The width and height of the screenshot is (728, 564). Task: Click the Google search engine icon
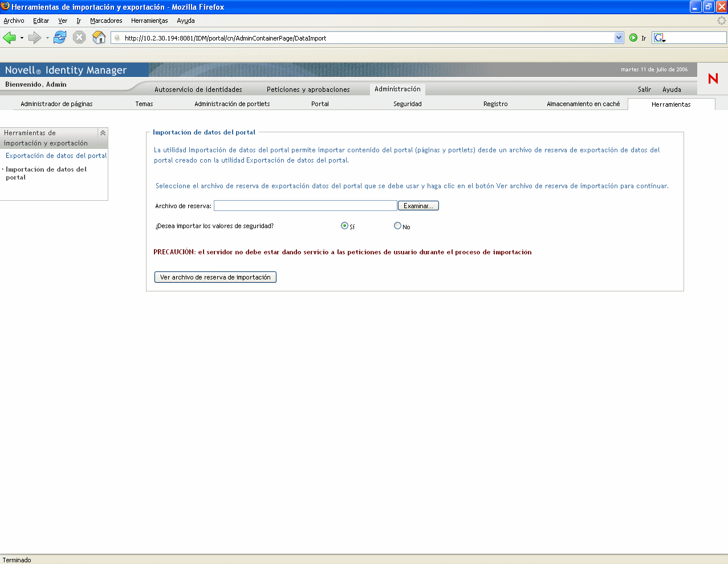pyautogui.click(x=660, y=38)
